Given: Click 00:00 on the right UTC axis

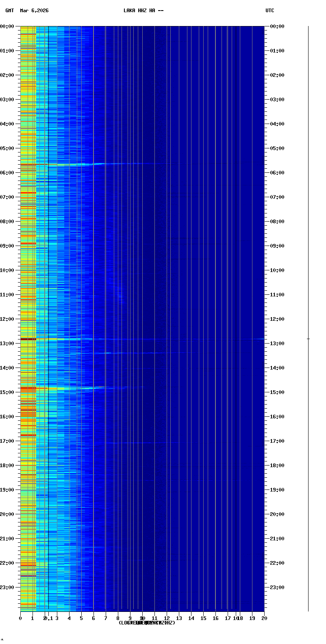Looking at the screenshot, I should 277,26.
